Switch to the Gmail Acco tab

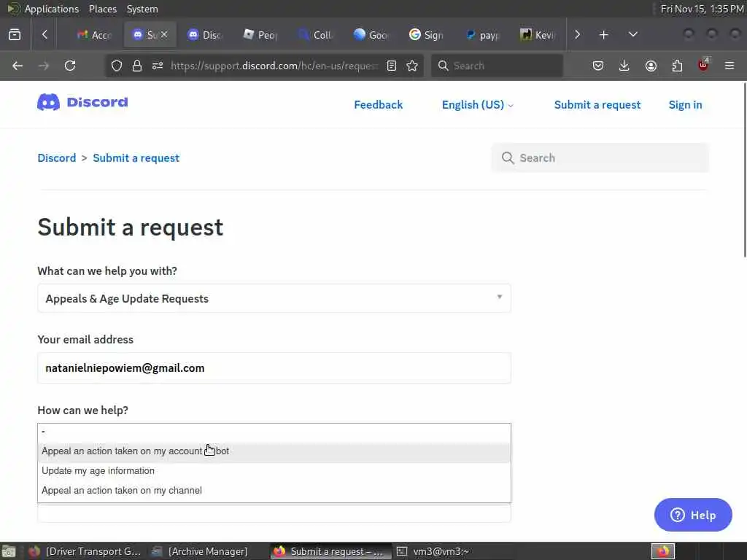[x=94, y=35]
